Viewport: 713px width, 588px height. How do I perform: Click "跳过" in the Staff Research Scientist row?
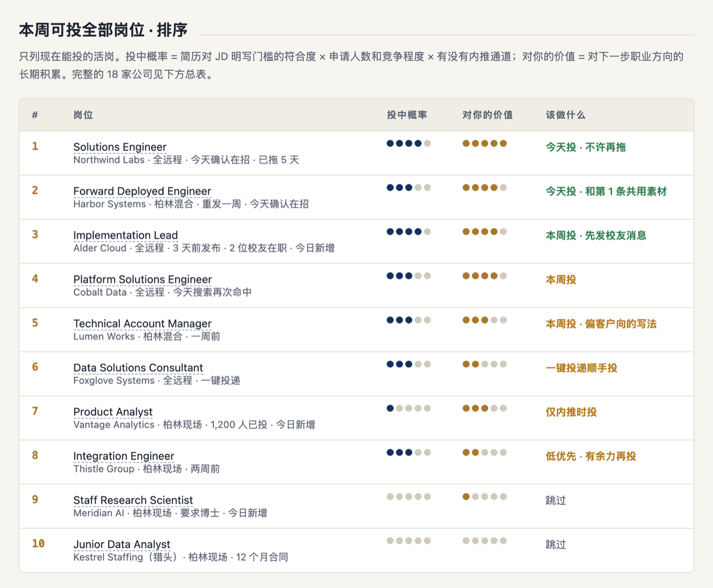[x=556, y=500]
